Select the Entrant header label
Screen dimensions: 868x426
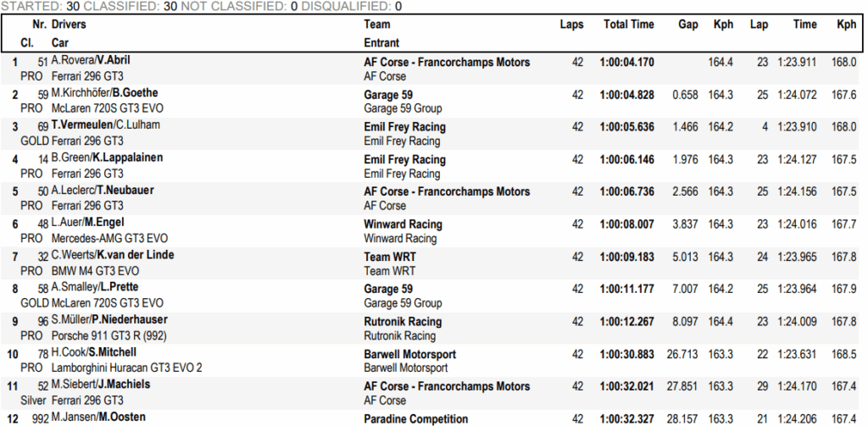pos(381,42)
